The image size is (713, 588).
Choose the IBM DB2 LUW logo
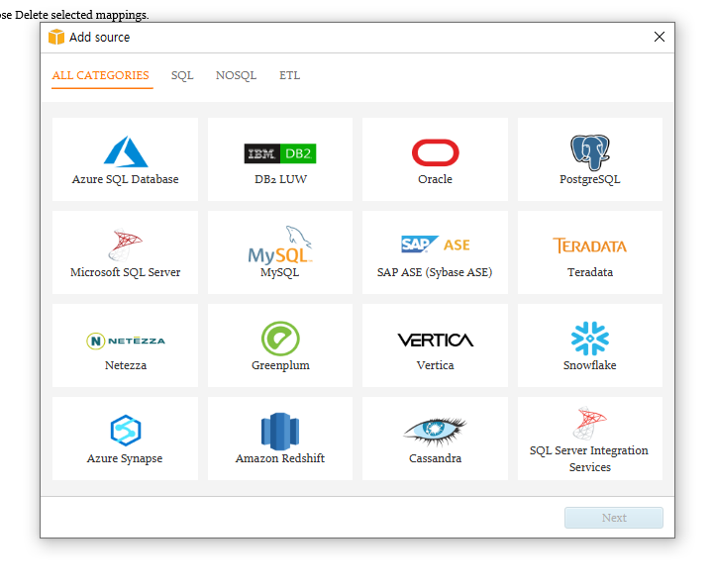280,153
